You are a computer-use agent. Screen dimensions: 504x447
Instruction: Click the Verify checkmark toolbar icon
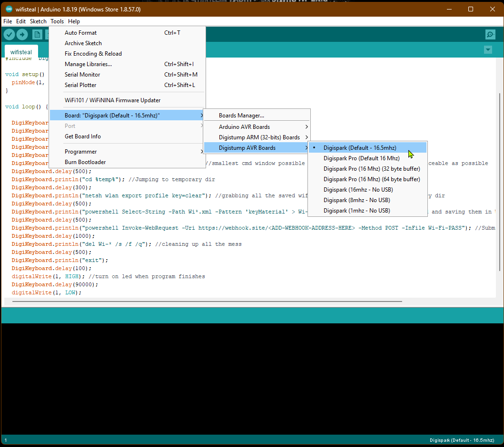(10, 34)
